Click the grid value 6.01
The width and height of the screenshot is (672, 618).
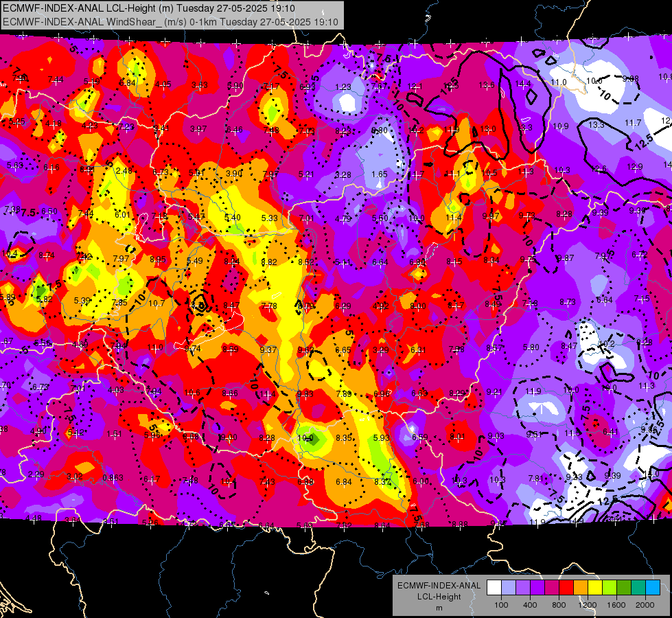point(123,214)
